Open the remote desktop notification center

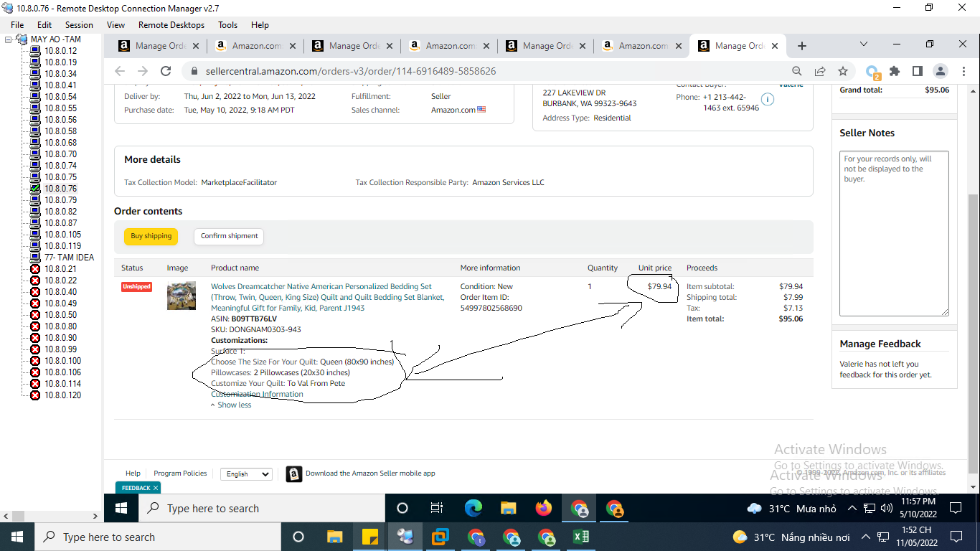(x=956, y=508)
